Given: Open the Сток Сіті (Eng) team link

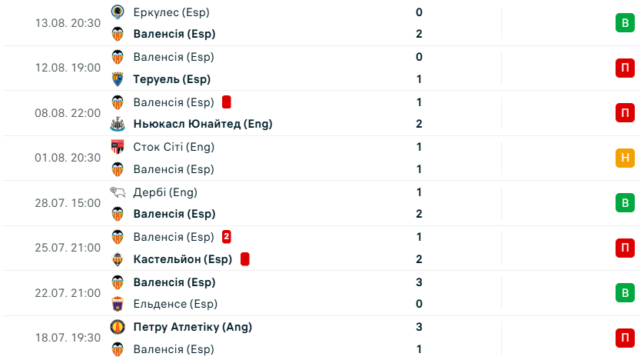Looking at the screenshot, I should tap(174, 147).
